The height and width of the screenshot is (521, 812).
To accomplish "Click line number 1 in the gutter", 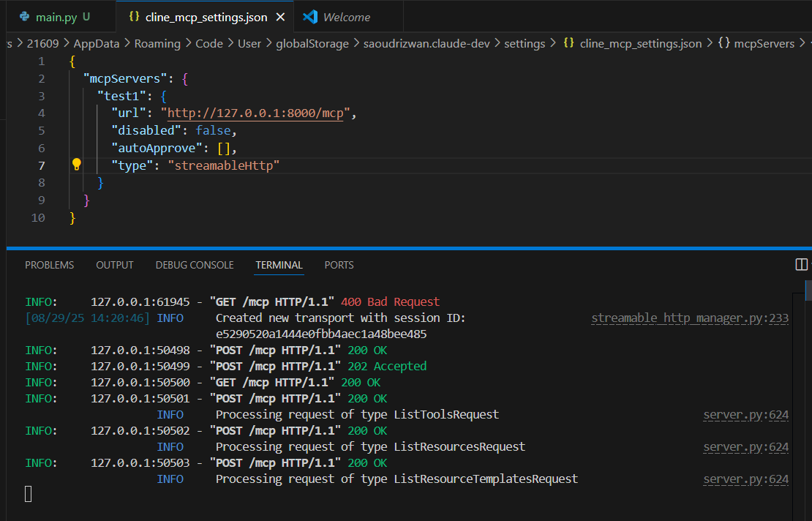I will pos(42,61).
